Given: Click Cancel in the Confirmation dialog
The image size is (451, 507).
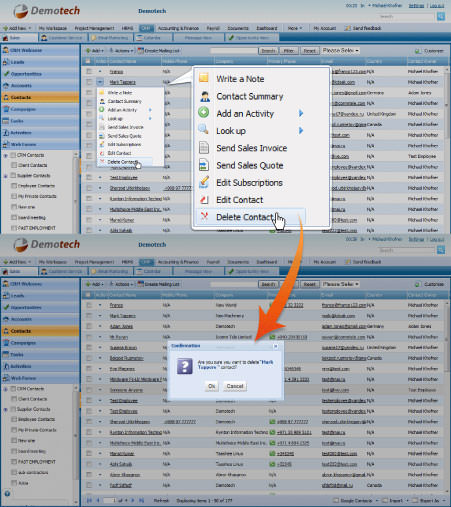Looking at the screenshot, I should coord(235,386).
